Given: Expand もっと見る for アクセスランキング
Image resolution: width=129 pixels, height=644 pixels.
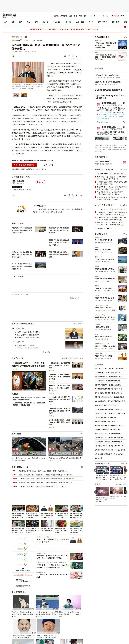Looking at the screenshot, I should coord(123,169).
